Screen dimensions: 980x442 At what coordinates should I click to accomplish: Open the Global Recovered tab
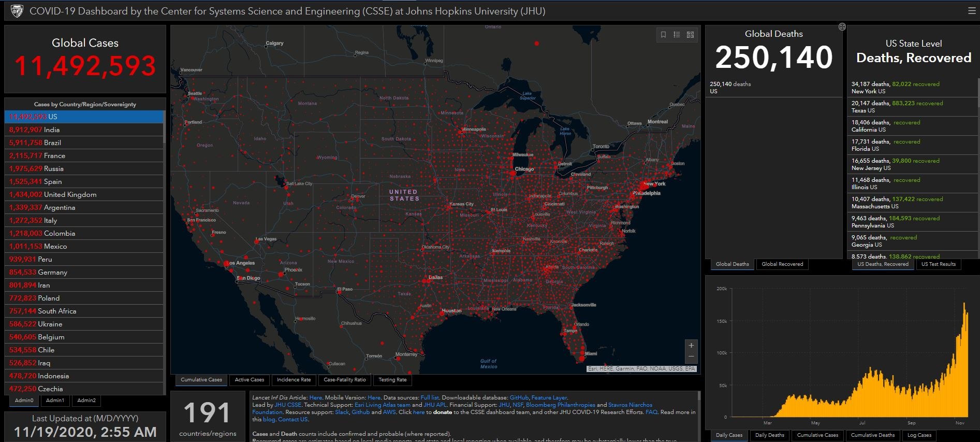(x=782, y=264)
